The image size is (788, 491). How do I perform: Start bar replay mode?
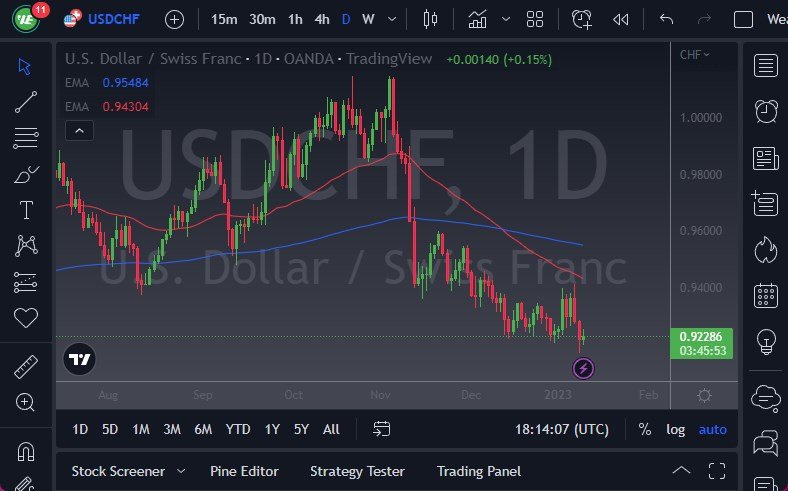click(621, 20)
